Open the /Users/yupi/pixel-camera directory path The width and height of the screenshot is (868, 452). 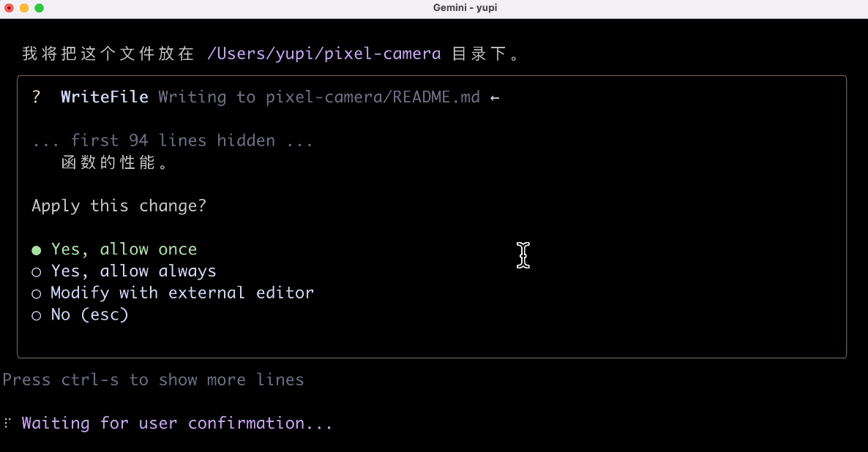tap(324, 53)
